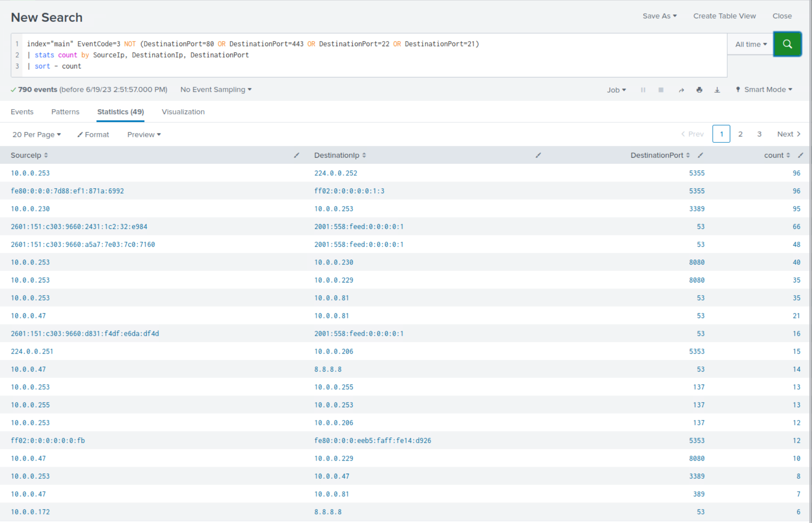This screenshot has width=812, height=523.
Task: Select the SourceIp value 10.0.0.230
Action: point(30,208)
